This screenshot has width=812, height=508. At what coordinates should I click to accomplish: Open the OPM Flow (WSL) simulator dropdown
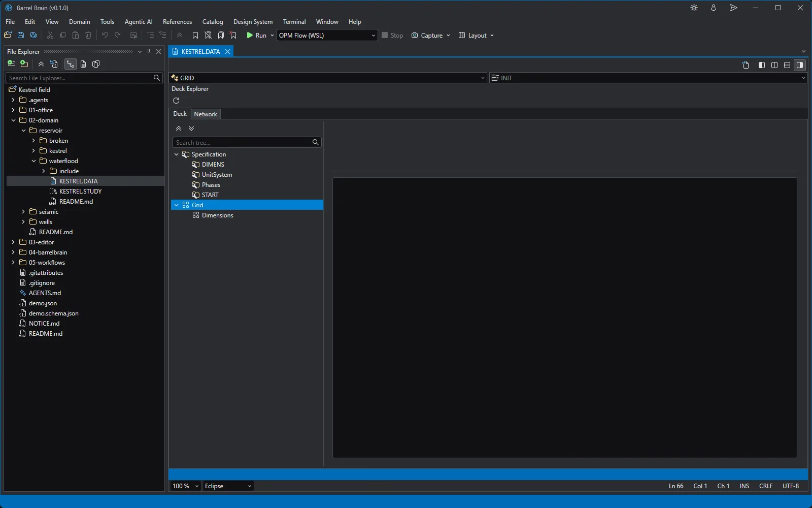pos(327,35)
